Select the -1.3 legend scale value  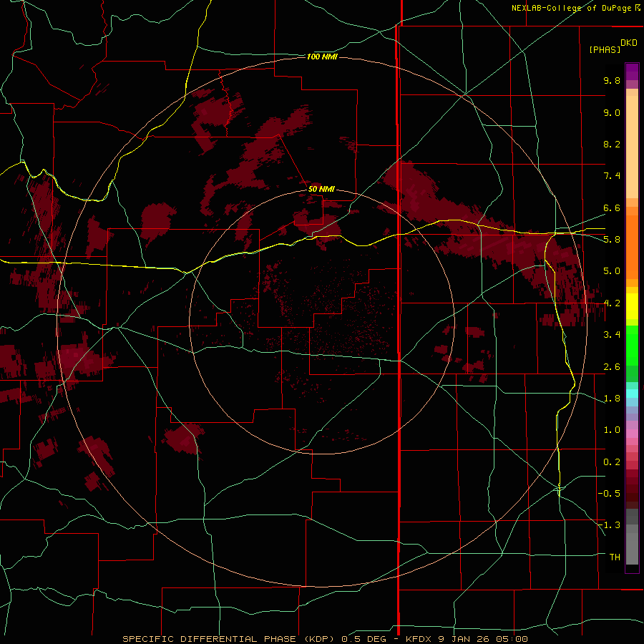[x=609, y=525]
